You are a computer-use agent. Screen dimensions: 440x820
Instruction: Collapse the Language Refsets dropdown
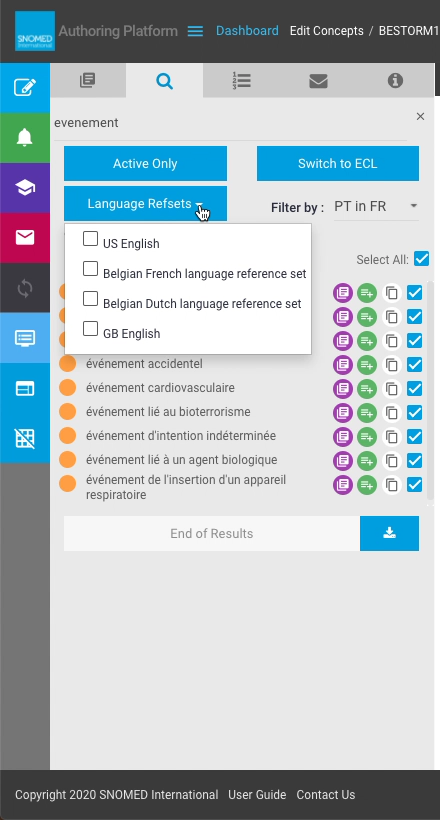pos(145,203)
